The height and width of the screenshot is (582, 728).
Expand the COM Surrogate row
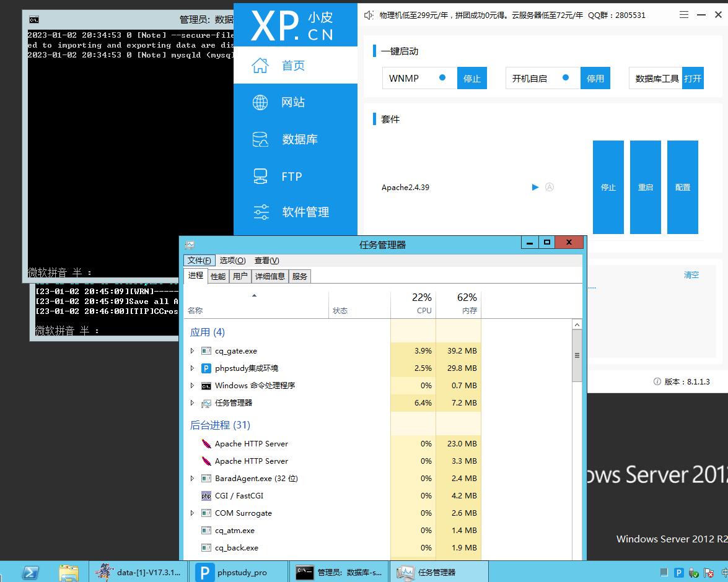pyautogui.click(x=192, y=513)
